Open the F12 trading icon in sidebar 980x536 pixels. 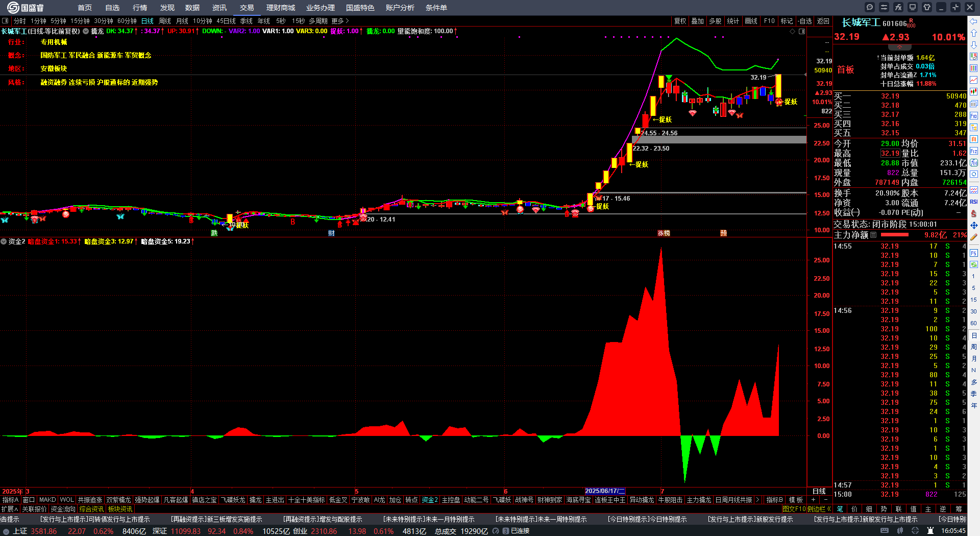(974, 151)
